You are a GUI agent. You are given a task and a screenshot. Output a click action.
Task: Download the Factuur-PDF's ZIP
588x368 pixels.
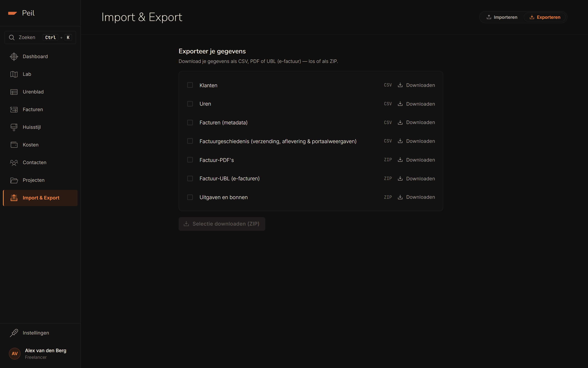[x=416, y=160]
